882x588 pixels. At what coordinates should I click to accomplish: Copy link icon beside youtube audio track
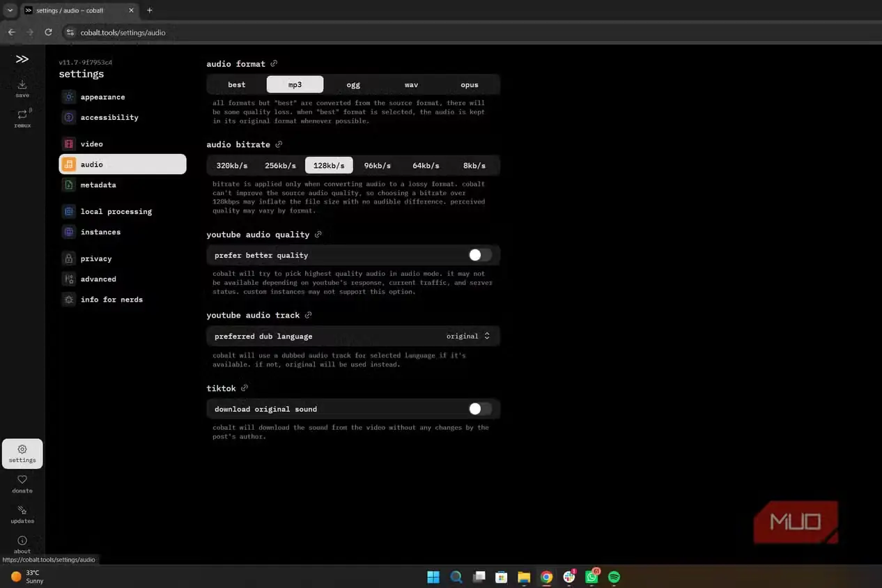[309, 315]
